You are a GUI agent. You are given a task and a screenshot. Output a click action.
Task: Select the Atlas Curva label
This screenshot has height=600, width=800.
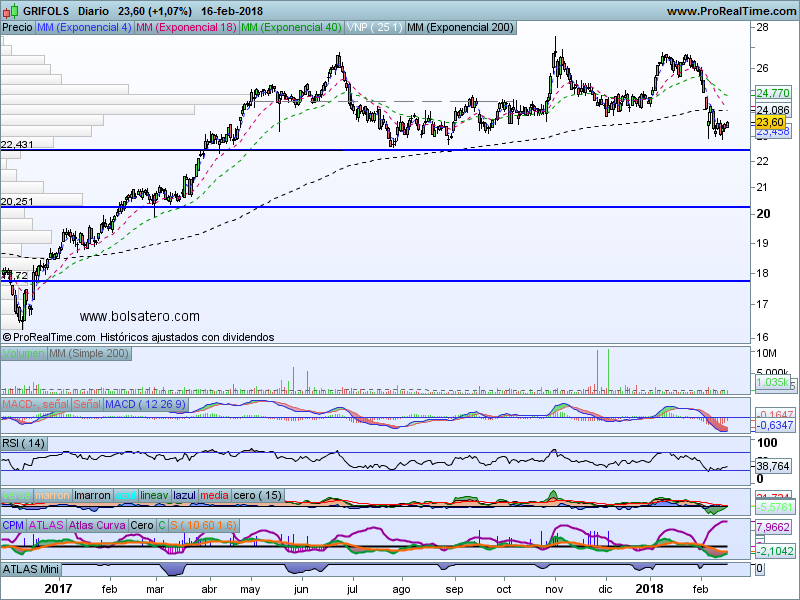coord(98,524)
